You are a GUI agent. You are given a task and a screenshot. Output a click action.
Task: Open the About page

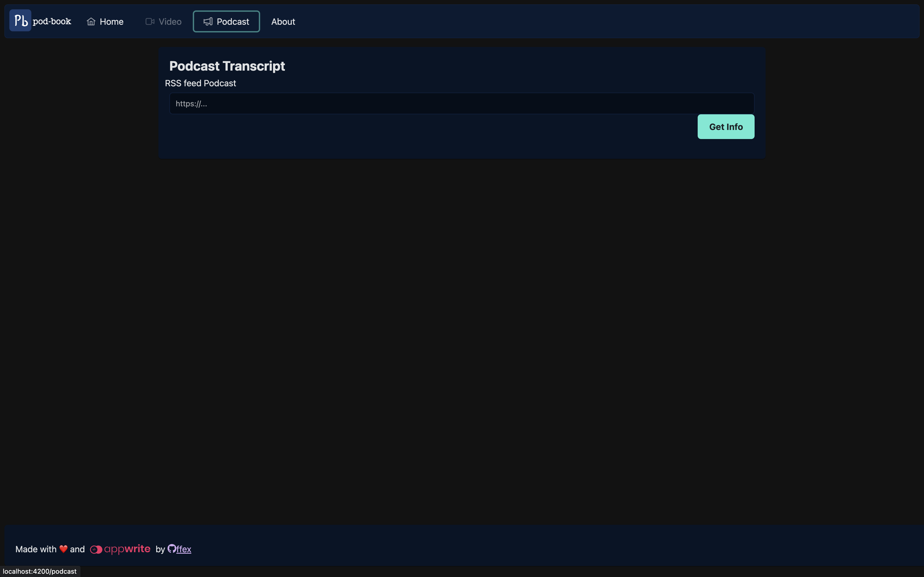pos(283,22)
